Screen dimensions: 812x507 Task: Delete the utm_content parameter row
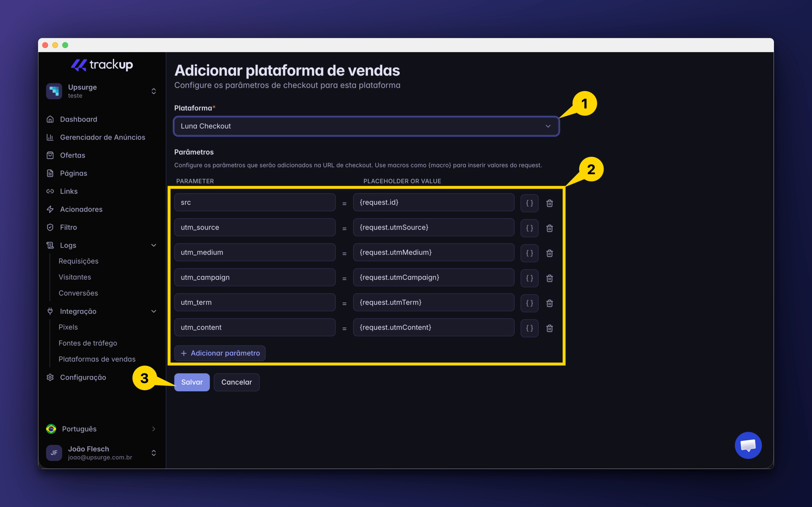tap(550, 328)
